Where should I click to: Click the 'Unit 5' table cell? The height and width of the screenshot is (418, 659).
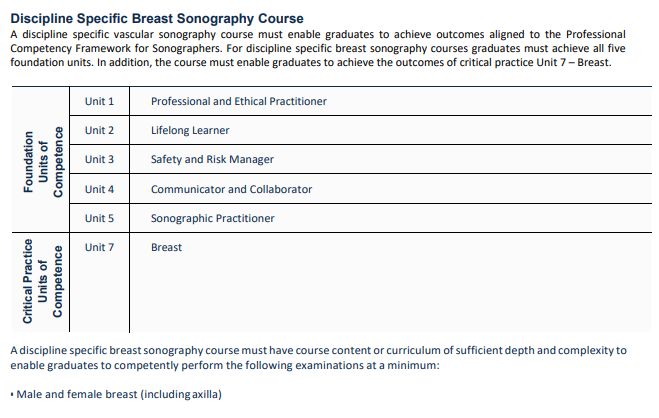(x=100, y=218)
